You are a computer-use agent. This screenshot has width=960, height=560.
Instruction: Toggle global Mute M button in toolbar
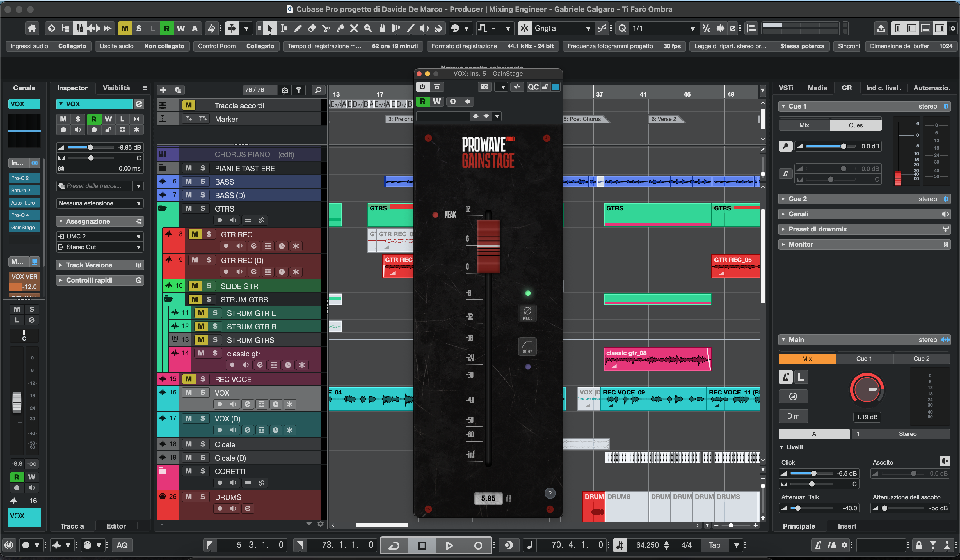click(x=125, y=28)
